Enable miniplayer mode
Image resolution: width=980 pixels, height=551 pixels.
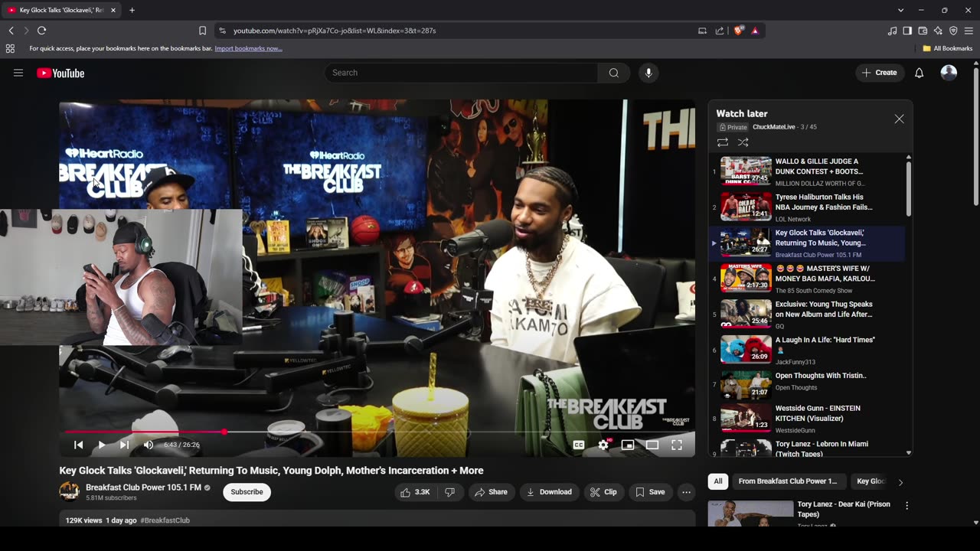click(x=628, y=445)
